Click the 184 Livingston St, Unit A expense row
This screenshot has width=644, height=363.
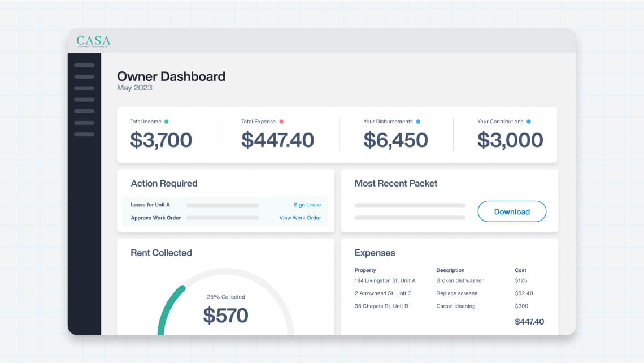coord(385,280)
